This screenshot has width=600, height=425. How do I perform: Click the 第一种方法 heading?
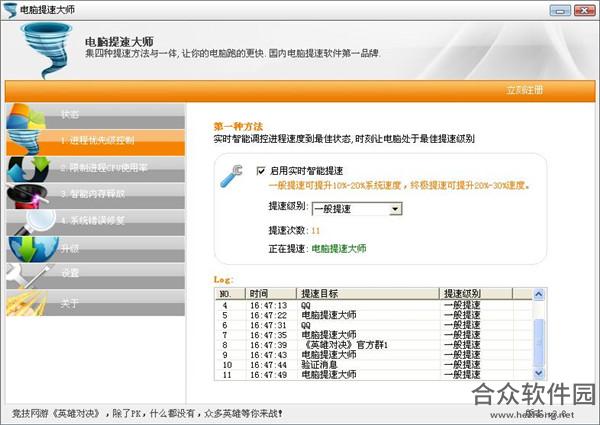238,127
